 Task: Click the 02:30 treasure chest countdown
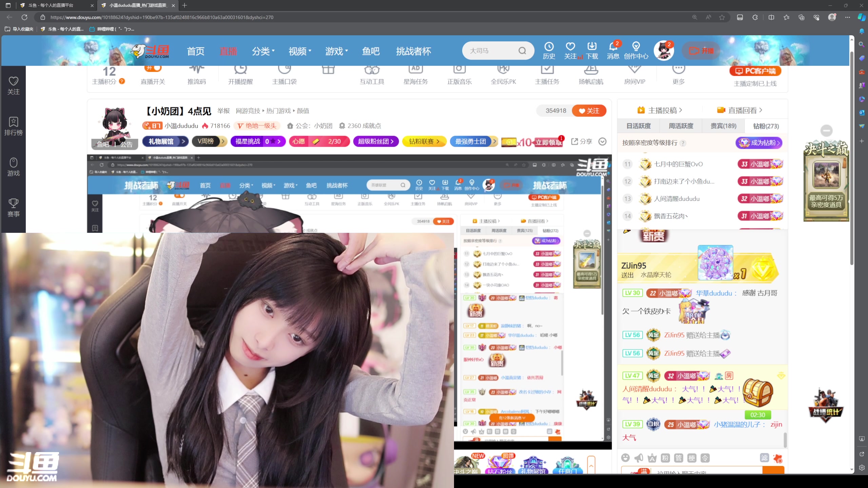click(x=757, y=414)
